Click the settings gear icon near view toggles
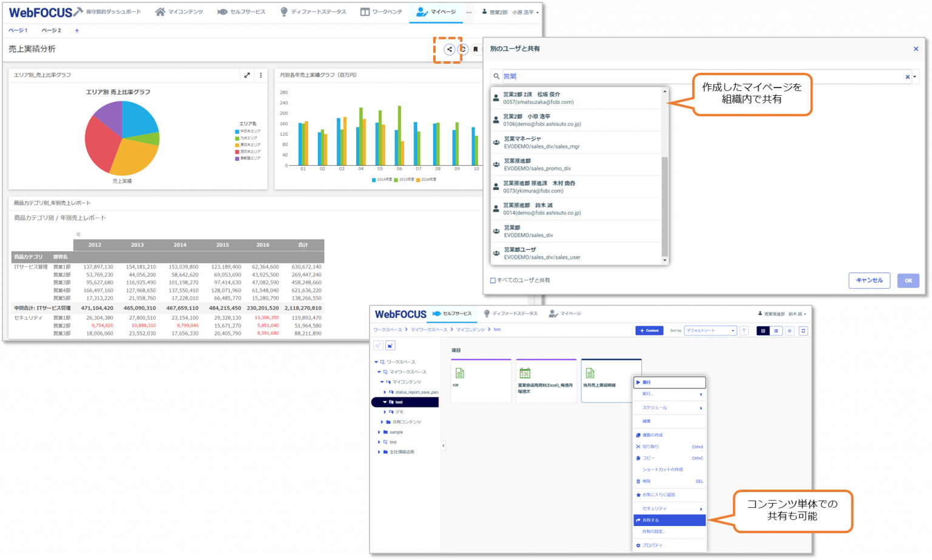932x560 pixels. (790, 331)
